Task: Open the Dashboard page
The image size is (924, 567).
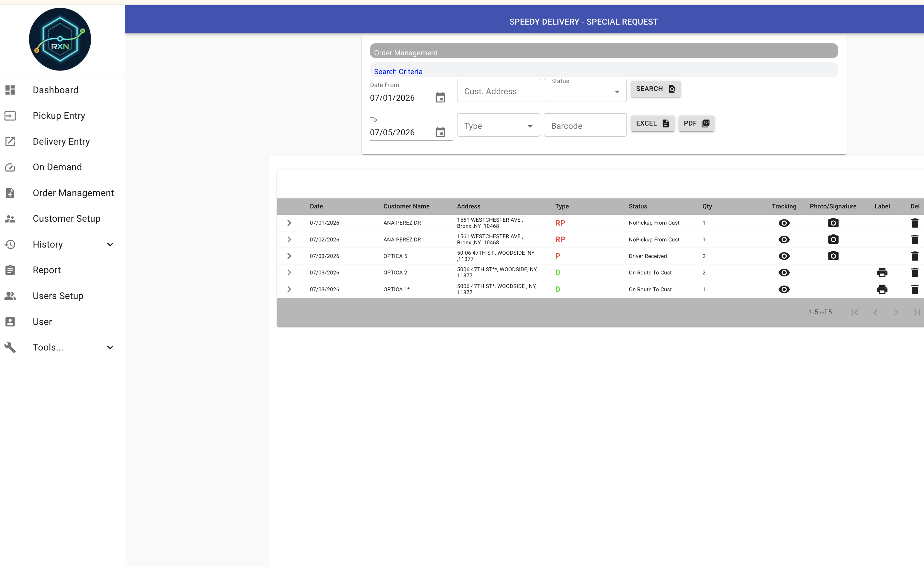Action: 55,90
